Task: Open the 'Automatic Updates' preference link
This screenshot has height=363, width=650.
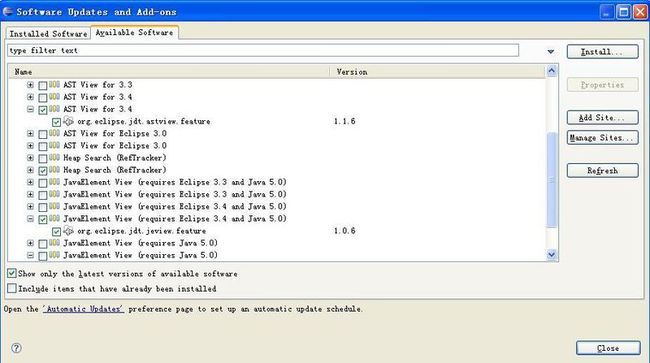Action: point(83,309)
